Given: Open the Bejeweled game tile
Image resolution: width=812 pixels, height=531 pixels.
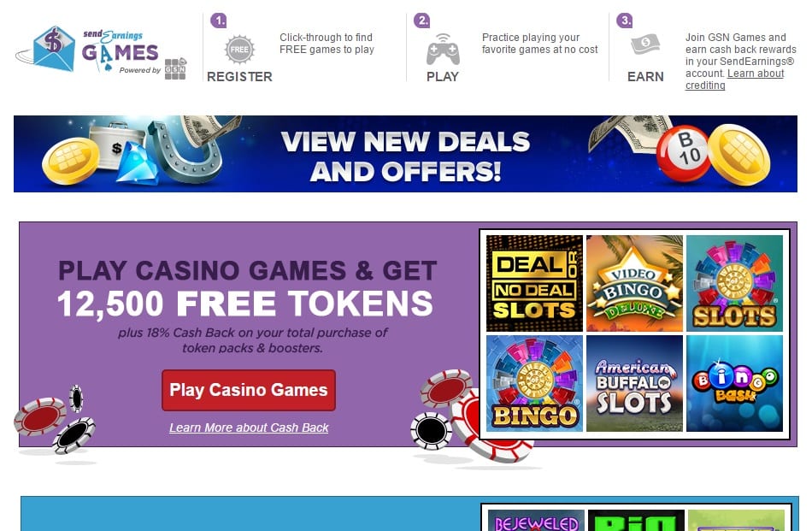Looking at the screenshot, I should (536, 520).
